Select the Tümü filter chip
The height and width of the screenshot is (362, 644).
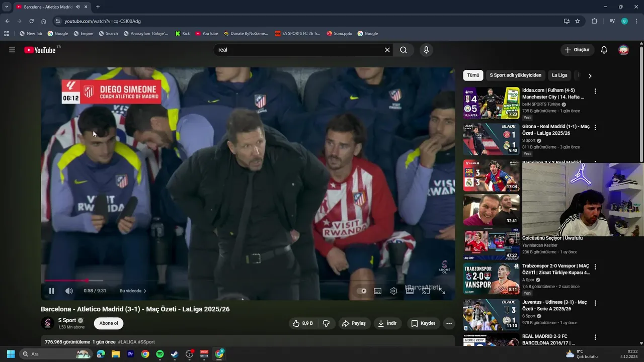473,75
